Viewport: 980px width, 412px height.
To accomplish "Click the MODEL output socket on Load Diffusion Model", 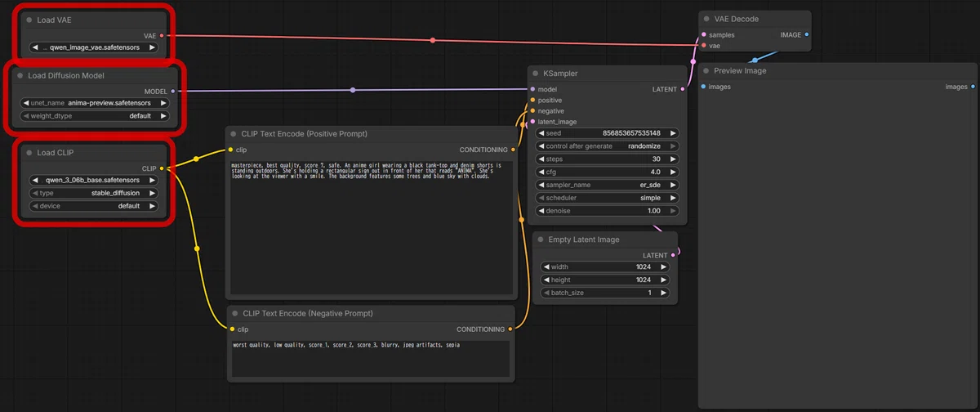I will click(172, 92).
